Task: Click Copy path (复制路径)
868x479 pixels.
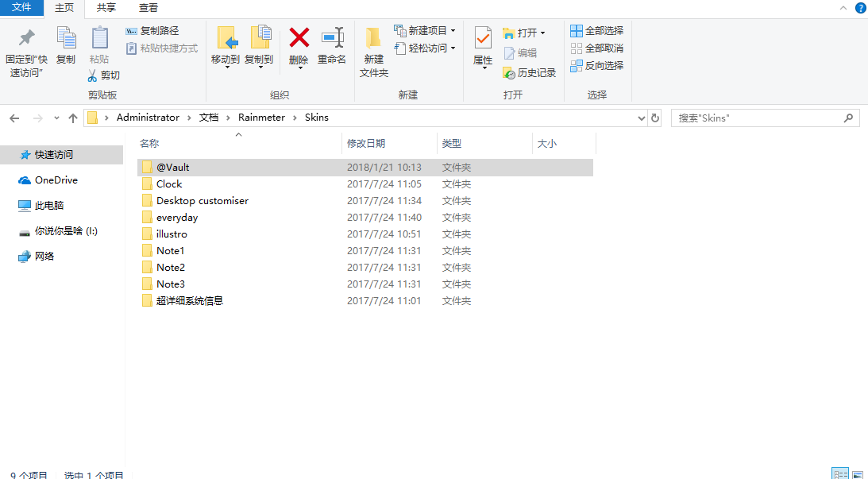Action: click(x=152, y=31)
